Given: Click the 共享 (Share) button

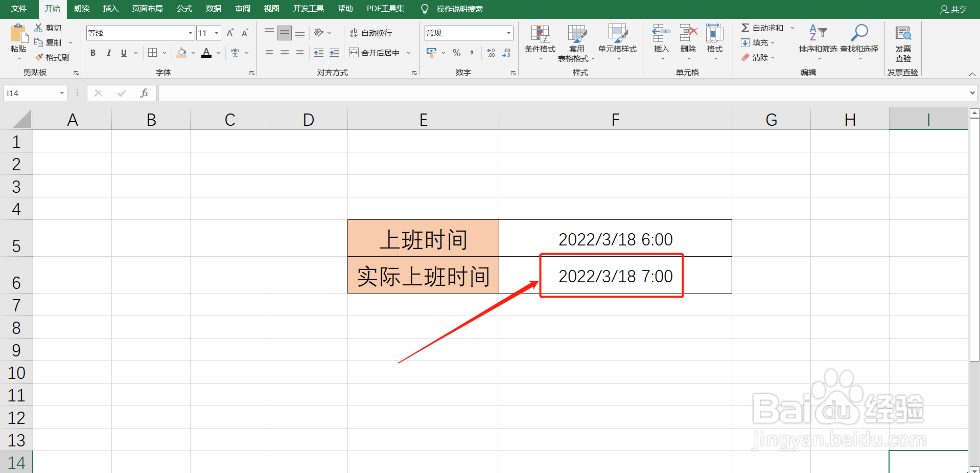Looking at the screenshot, I should (x=953, y=9).
